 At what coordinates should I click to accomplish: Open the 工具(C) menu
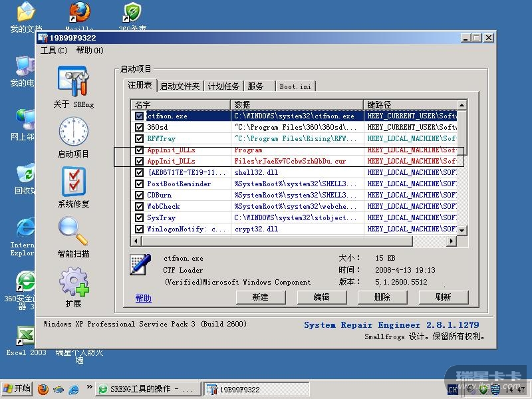(54, 51)
